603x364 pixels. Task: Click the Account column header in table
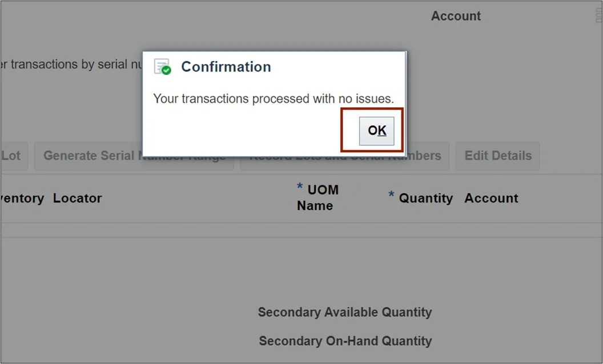(491, 199)
